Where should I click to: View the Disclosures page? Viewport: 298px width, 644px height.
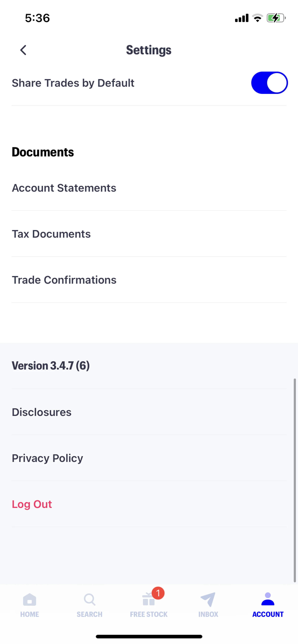coord(42,412)
